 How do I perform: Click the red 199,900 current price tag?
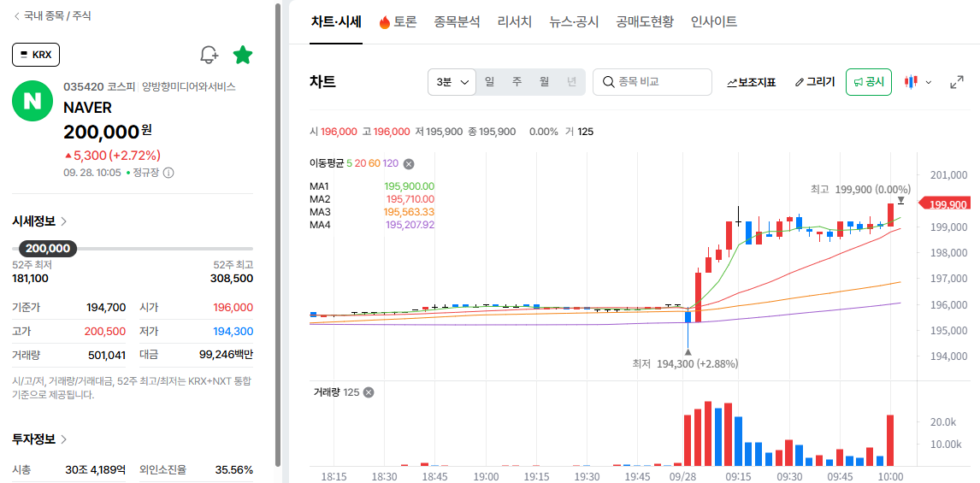pyautogui.click(x=944, y=204)
